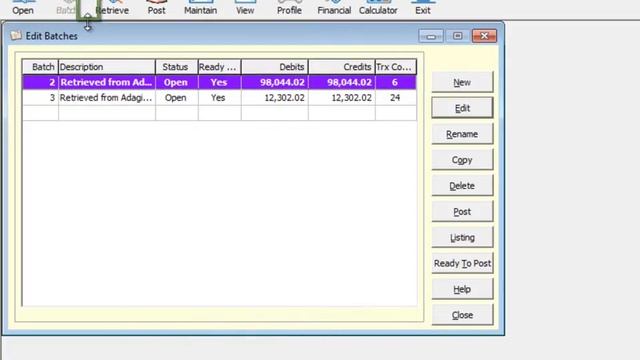Click the Retrieve toolbar item
The height and width of the screenshot is (360, 640).
pyautogui.click(x=113, y=8)
